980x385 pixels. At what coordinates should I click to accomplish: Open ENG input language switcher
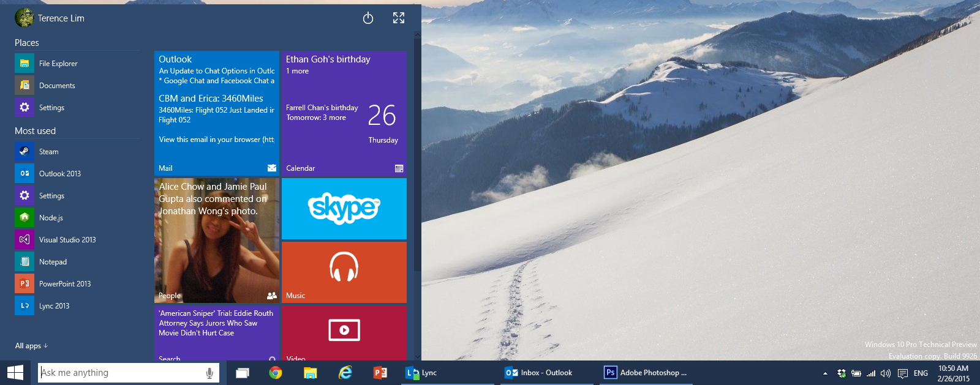[921, 373]
